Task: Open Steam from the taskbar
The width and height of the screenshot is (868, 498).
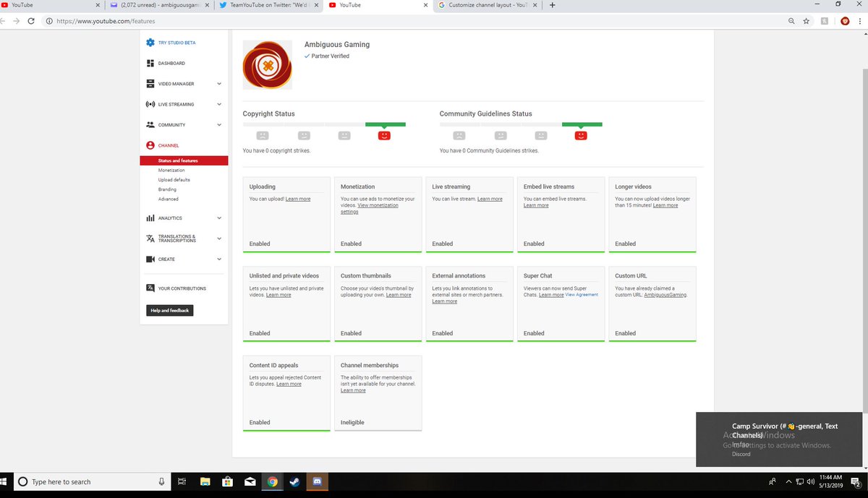Action: [x=295, y=481]
